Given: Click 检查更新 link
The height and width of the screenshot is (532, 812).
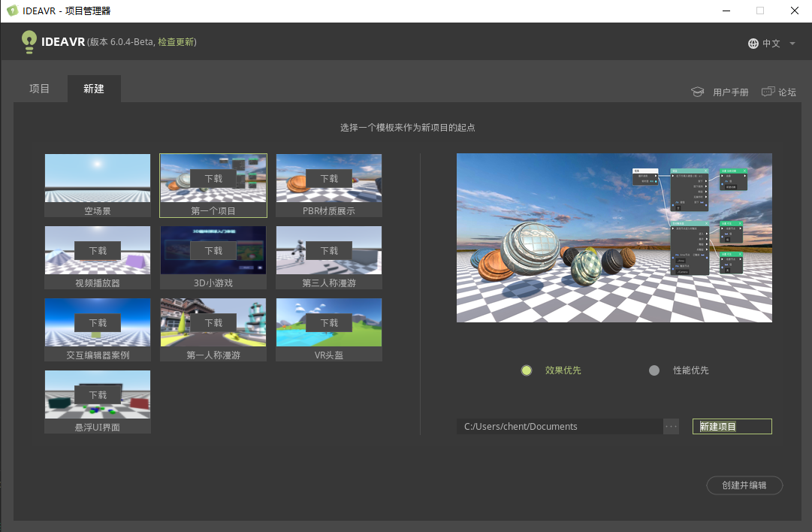Looking at the screenshot, I should coord(176,42).
